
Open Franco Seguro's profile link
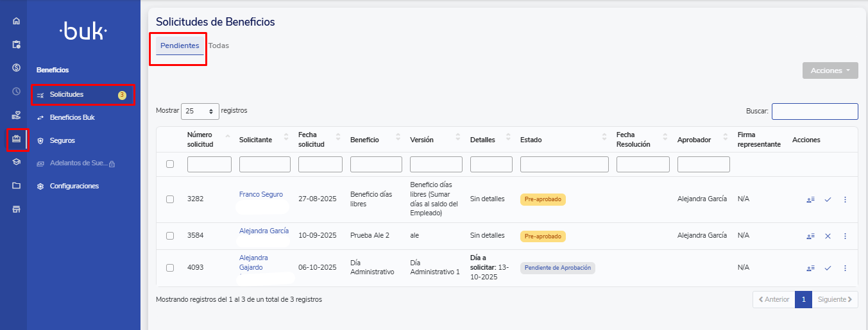point(260,194)
